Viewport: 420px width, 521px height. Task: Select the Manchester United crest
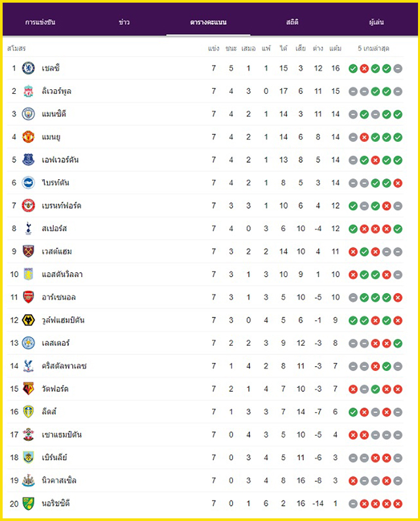pyautogui.click(x=28, y=137)
